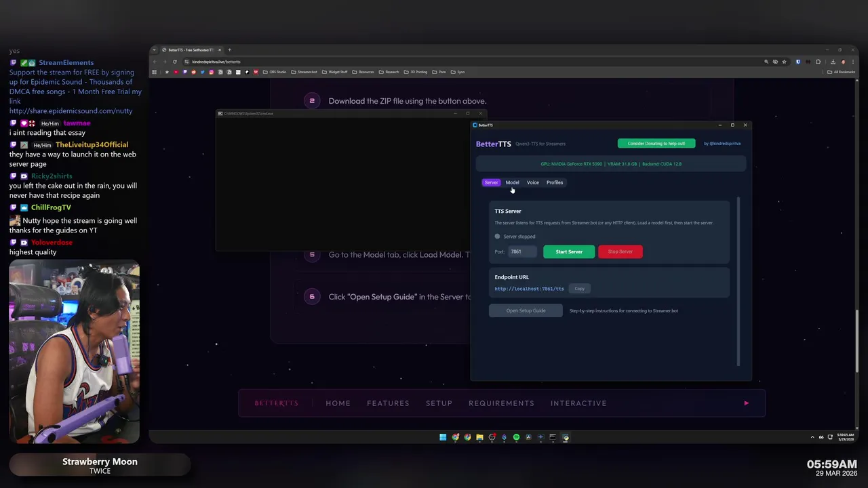Open the Resources bookmarks folder
Image resolution: width=868 pixels, height=488 pixels.
(x=363, y=72)
